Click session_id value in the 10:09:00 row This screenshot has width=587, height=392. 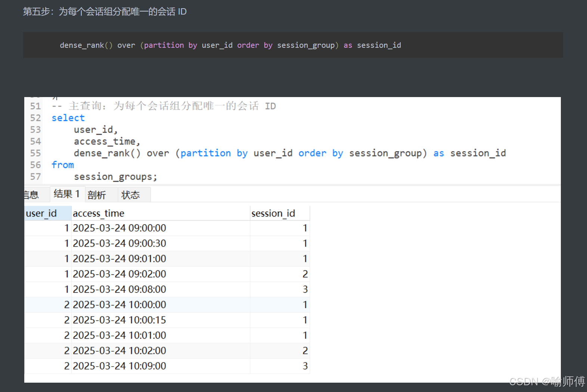[x=280, y=366]
